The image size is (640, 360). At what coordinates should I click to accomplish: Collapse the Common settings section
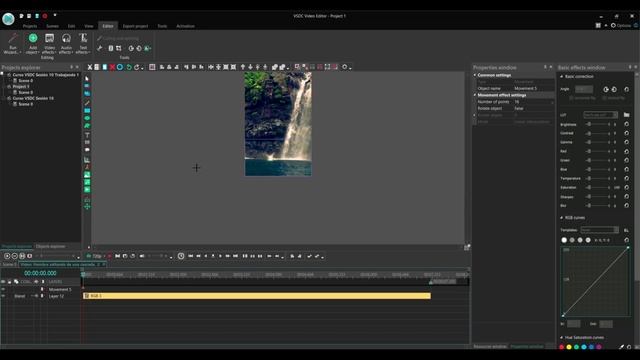click(x=475, y=75)
